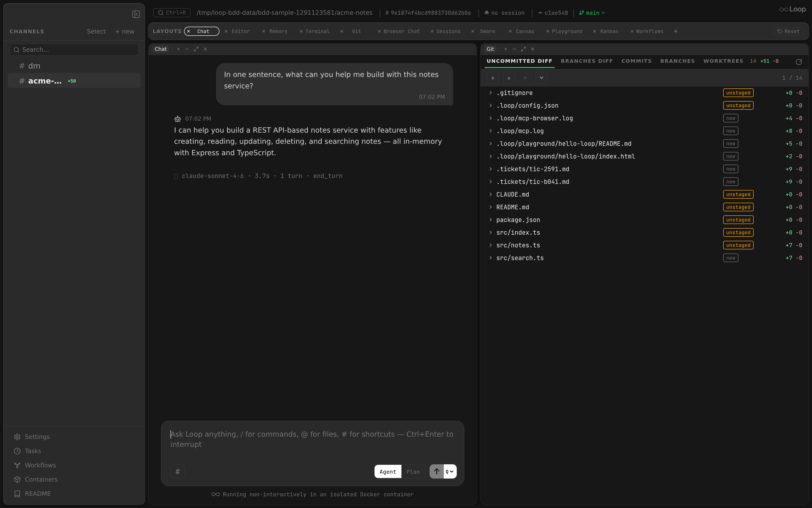The width and height of the screenshot is (812, 508).
Task: Expand the .gitignore diff
Action: tap(490, 93)
